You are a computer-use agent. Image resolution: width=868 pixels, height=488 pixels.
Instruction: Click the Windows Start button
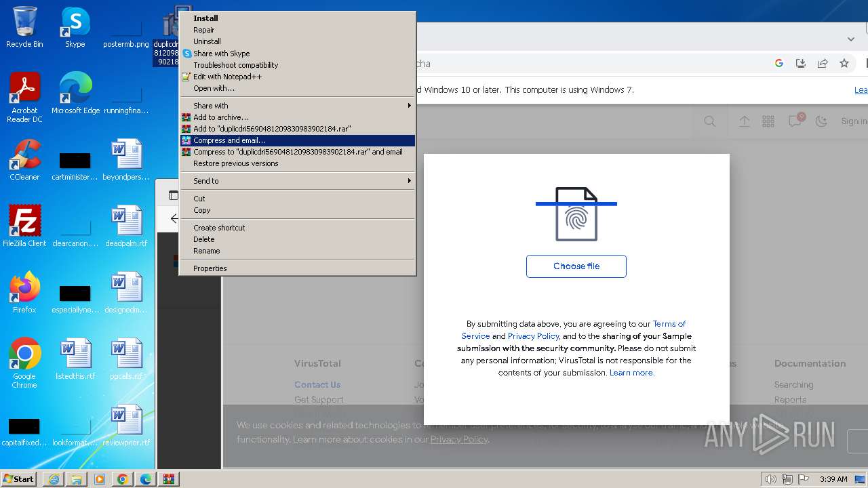19,479
